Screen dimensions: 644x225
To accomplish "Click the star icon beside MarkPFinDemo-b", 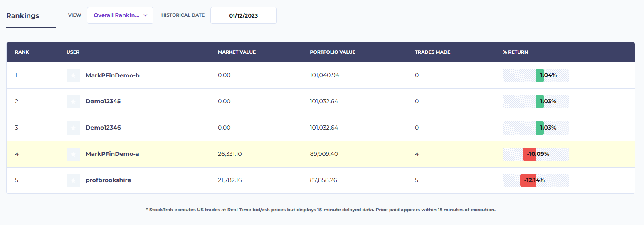I will 73,75.
